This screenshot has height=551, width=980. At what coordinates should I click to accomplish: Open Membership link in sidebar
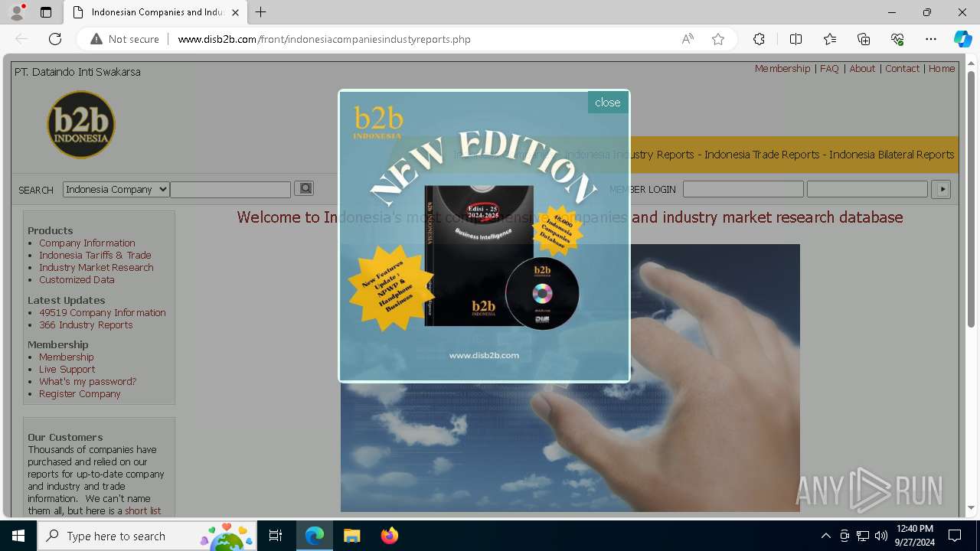click(x=67, y=357)
